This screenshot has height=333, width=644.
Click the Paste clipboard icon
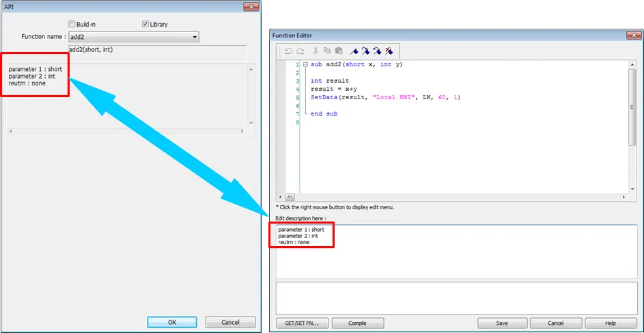(x=339, y=51)
